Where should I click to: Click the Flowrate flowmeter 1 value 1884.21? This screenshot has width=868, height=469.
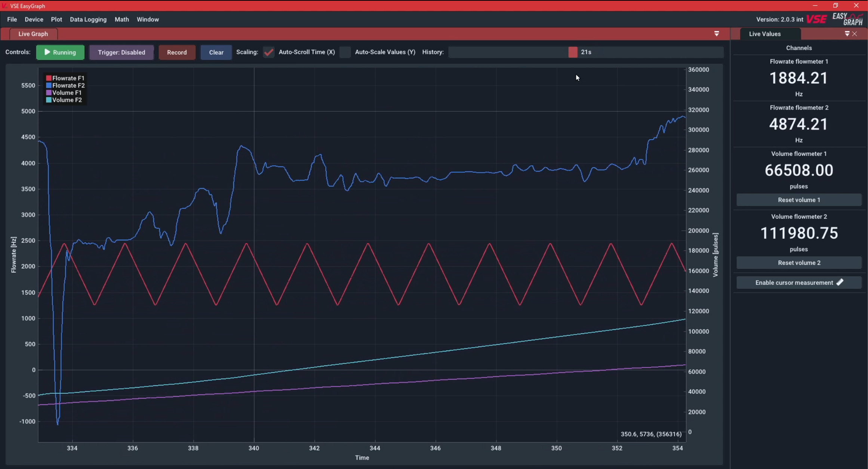coord(798,78)
